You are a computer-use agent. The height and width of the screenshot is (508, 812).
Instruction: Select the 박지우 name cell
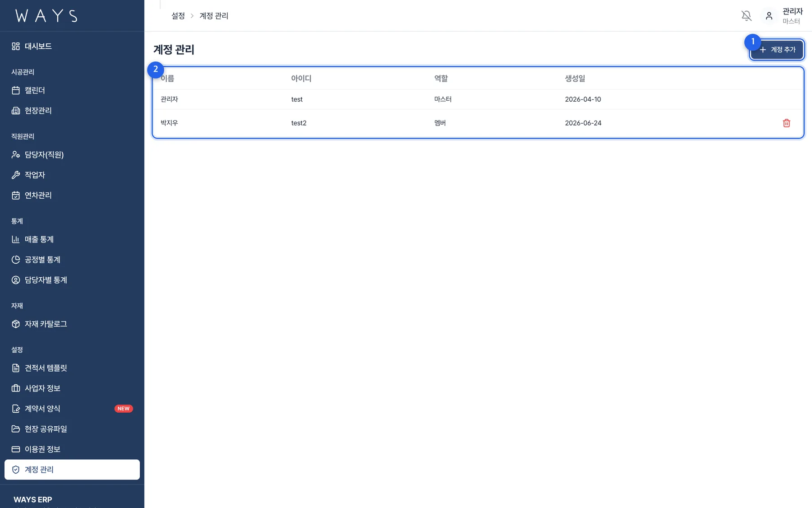pos(169,123)
